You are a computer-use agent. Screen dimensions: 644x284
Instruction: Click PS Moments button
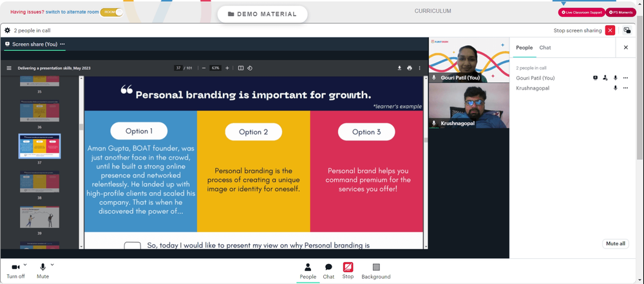click(621, 12)
